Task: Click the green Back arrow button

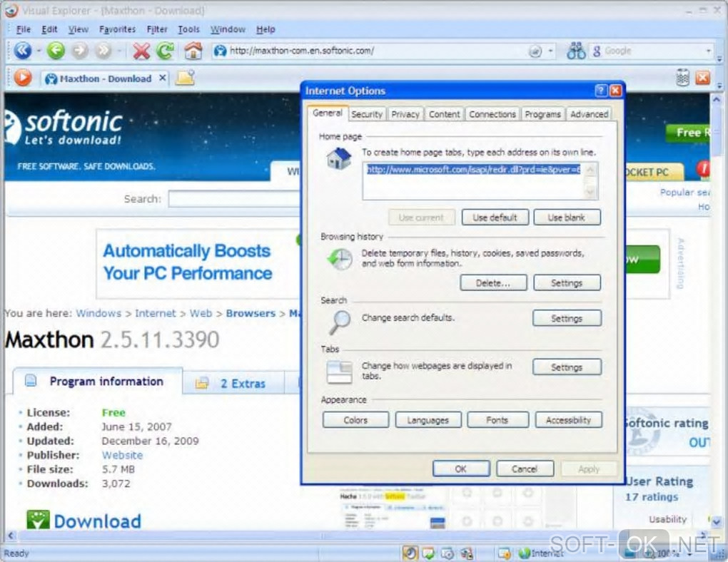Action: (x=56, y=51)
